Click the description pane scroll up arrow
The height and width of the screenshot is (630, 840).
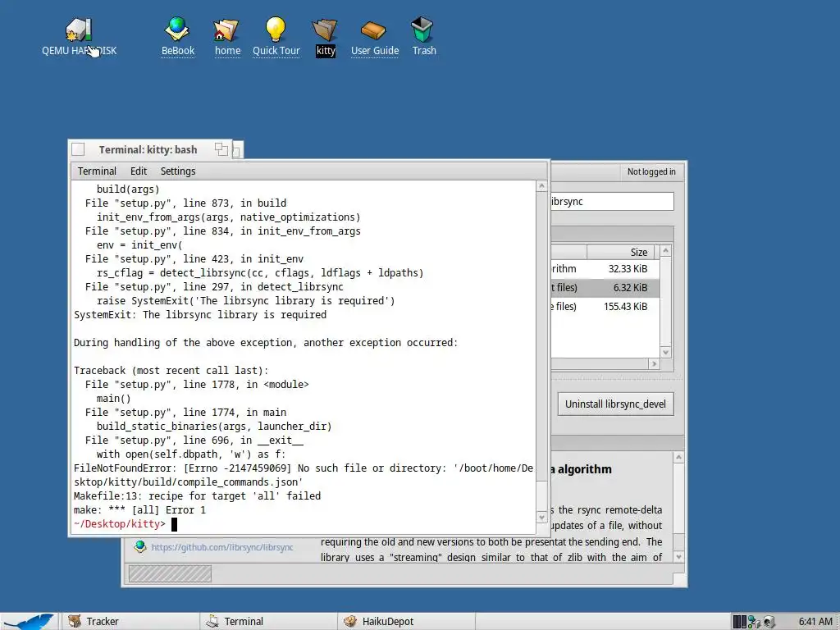[678, 457]
